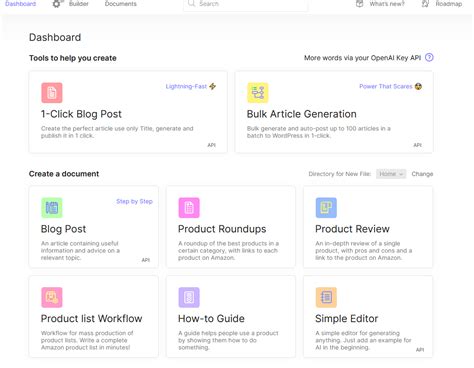Click the Product Review blue icon
474x368 pixels.
point(326,208)
